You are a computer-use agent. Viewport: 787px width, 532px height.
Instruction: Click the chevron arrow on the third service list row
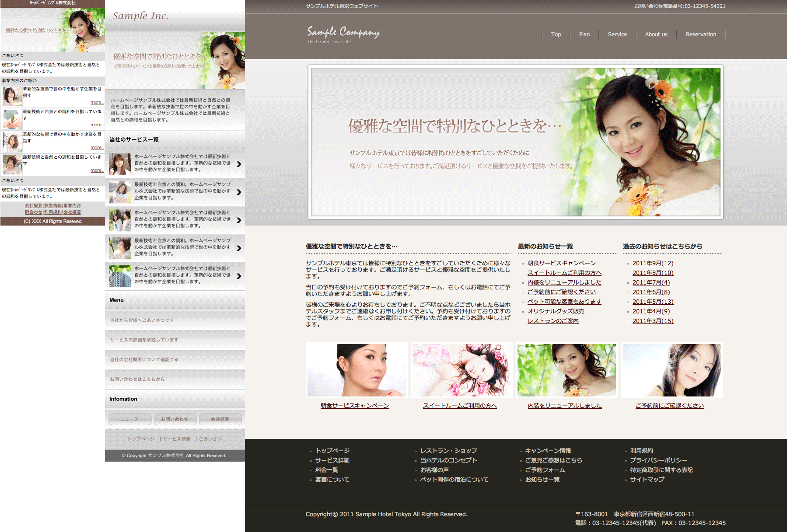click(x=239, y=220)
